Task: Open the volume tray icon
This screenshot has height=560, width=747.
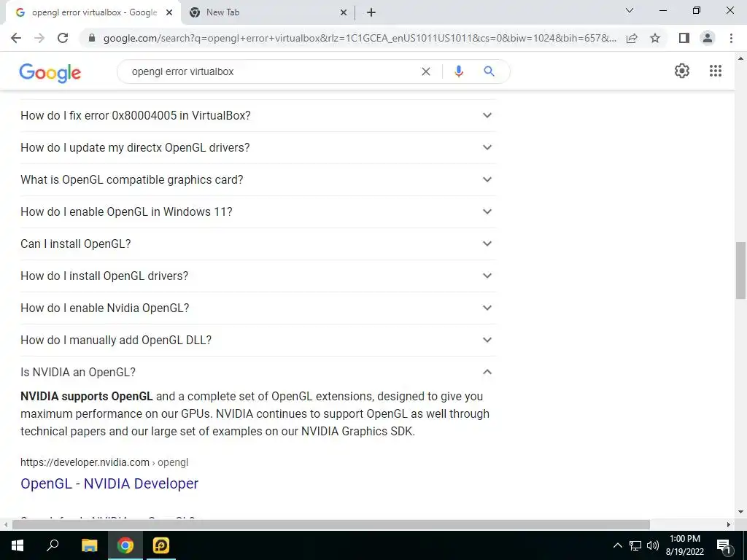Action: click(653, 545)
